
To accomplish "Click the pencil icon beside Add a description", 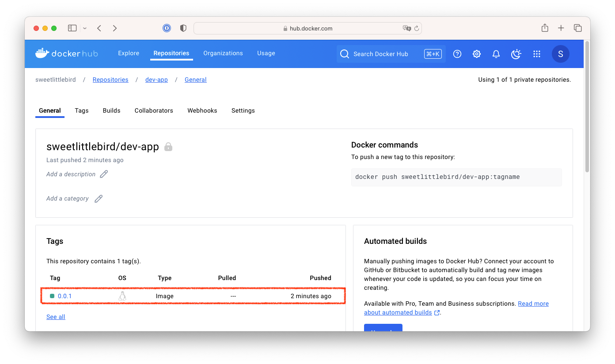I will 104,174.
